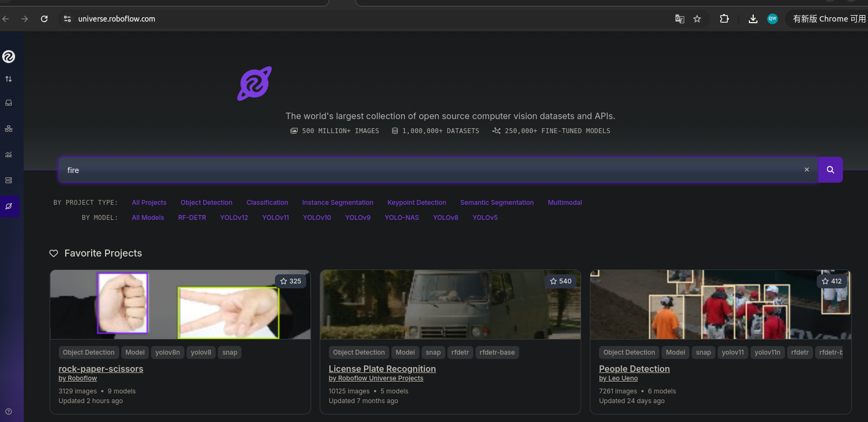Open the server stack sidebar icon
Viewport: 868px width, 422px height.
9,180
